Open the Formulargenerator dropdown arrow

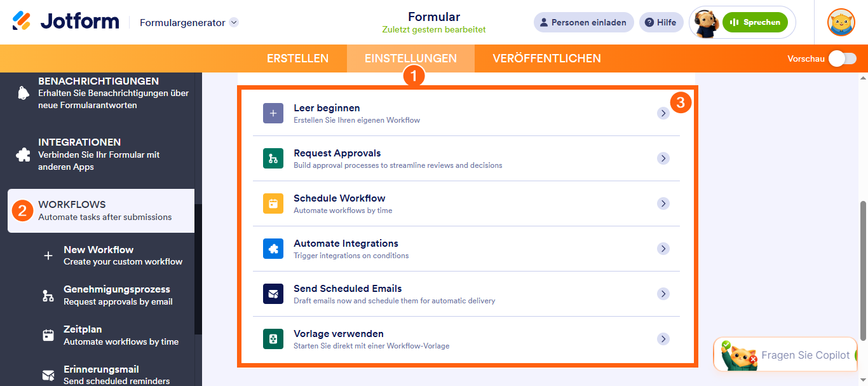coord(234,22)
